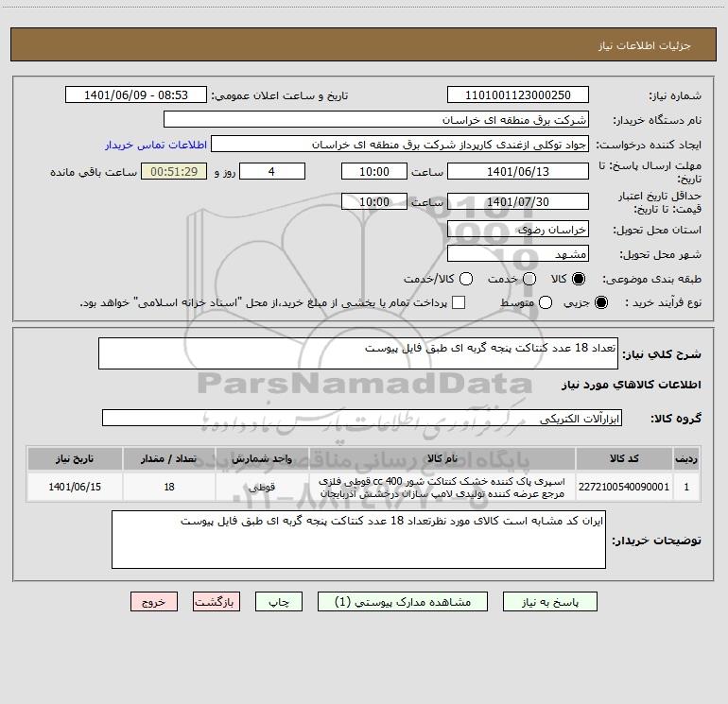
Task: Click the جزئیات اطلاعات نیاز header title
Action: coord(645,45)
